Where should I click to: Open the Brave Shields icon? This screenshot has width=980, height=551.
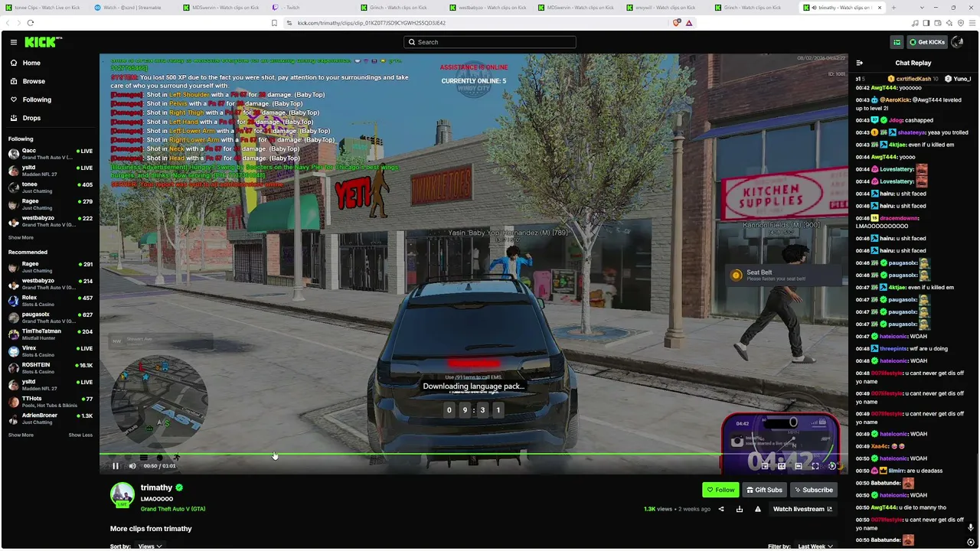click(676, 23)
